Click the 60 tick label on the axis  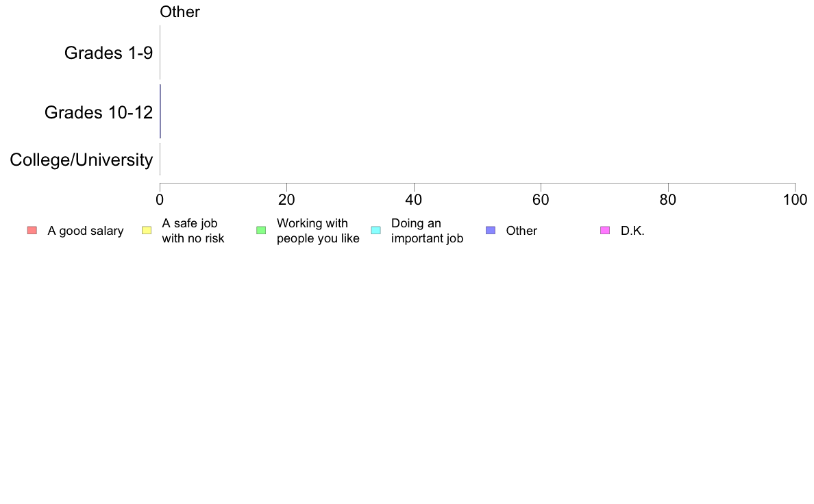click(x=541, y=200)
